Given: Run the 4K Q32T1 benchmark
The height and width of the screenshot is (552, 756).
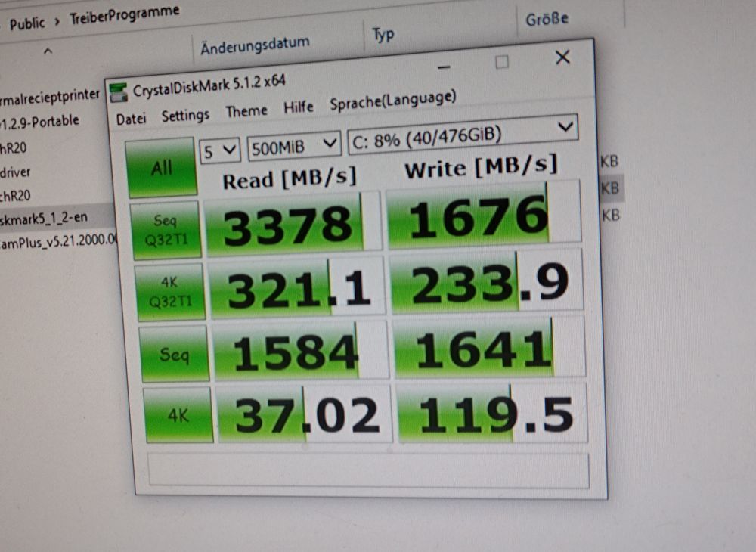Looking at the screenshot, I should click(x=169, y=292).
